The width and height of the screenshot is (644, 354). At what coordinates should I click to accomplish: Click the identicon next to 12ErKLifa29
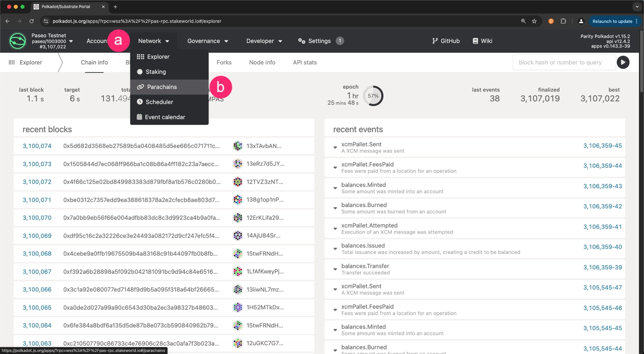(238, 218)
